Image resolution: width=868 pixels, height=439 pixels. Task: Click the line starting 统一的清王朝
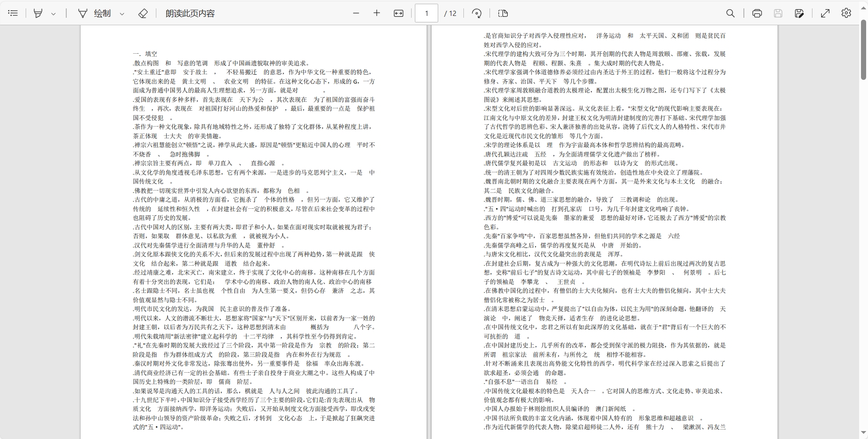coord(594,172)
